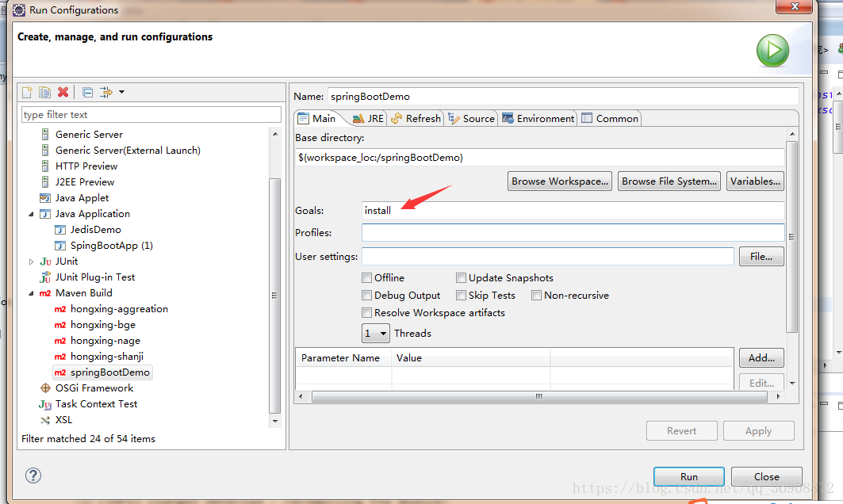843x504 pixels.
Task: Click the Main tab vertical scrollbar thumb
Action: coord(792,237)
